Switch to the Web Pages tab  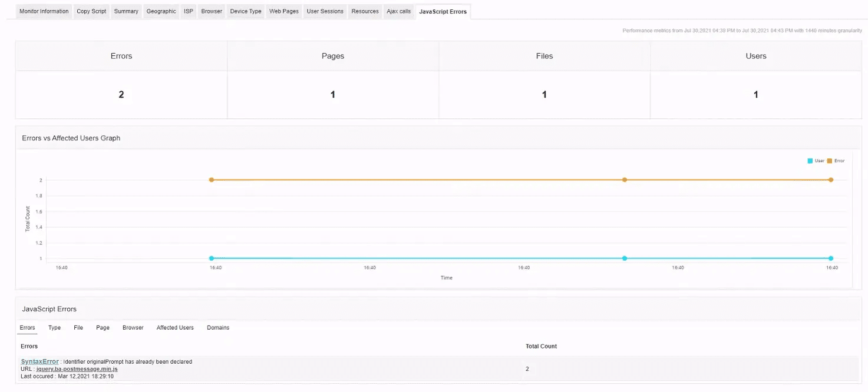pos(283,11)
